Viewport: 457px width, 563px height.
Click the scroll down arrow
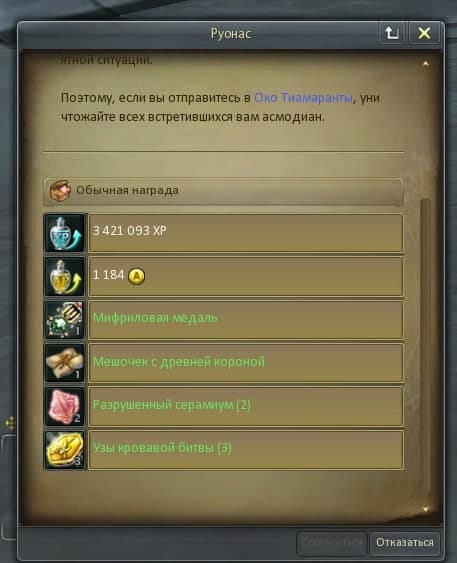pos(426,508)
